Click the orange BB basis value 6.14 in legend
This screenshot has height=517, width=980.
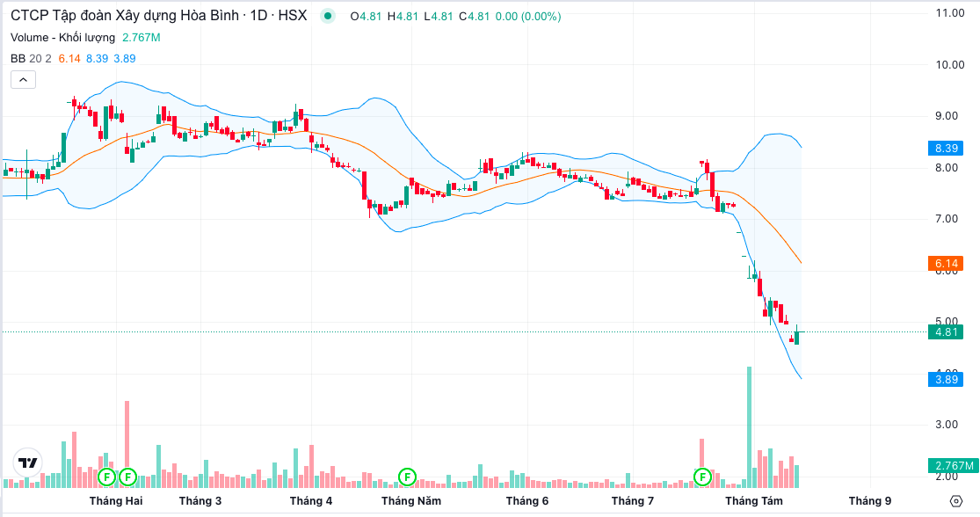69,59
